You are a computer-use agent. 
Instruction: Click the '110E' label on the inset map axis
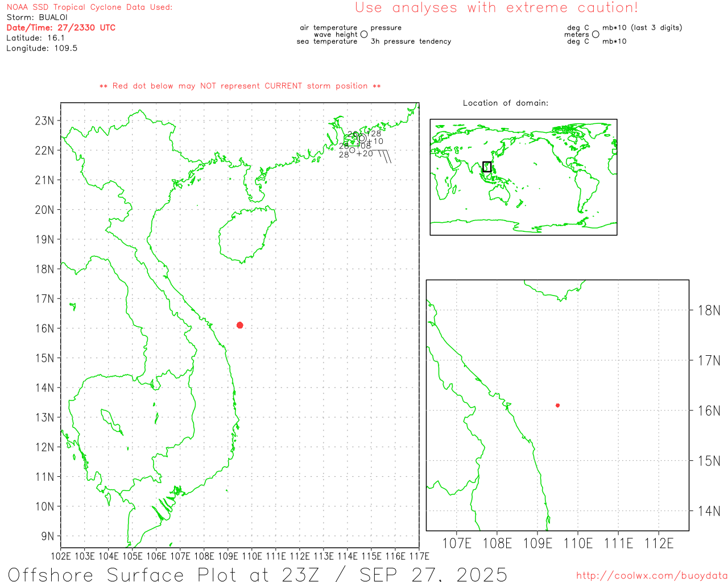[578, 543]
